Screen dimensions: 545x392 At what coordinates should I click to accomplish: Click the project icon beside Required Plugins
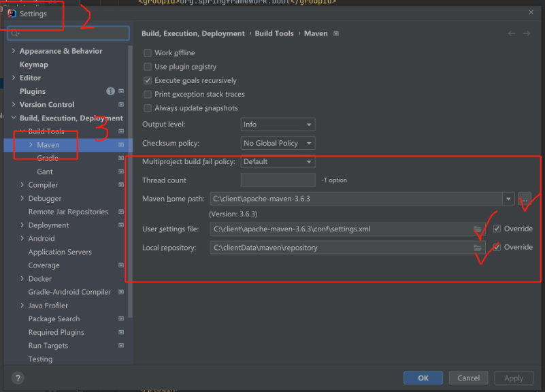click(x=121, y=332)
